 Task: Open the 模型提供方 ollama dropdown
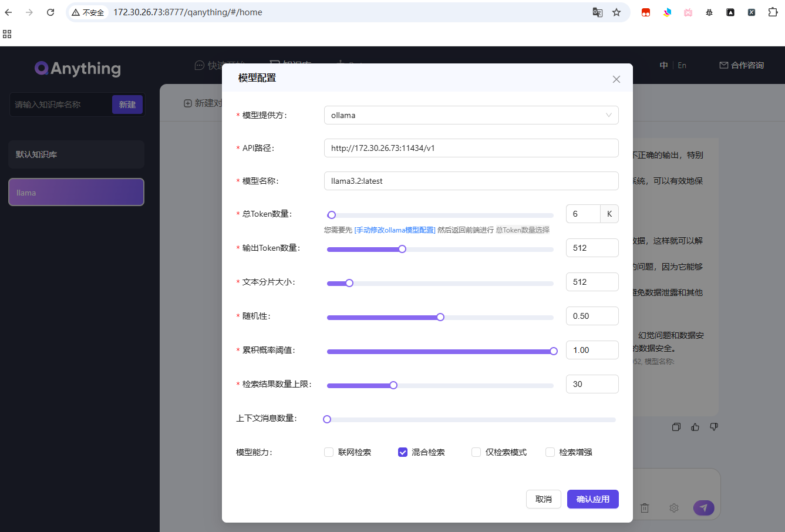pos(471,115)
